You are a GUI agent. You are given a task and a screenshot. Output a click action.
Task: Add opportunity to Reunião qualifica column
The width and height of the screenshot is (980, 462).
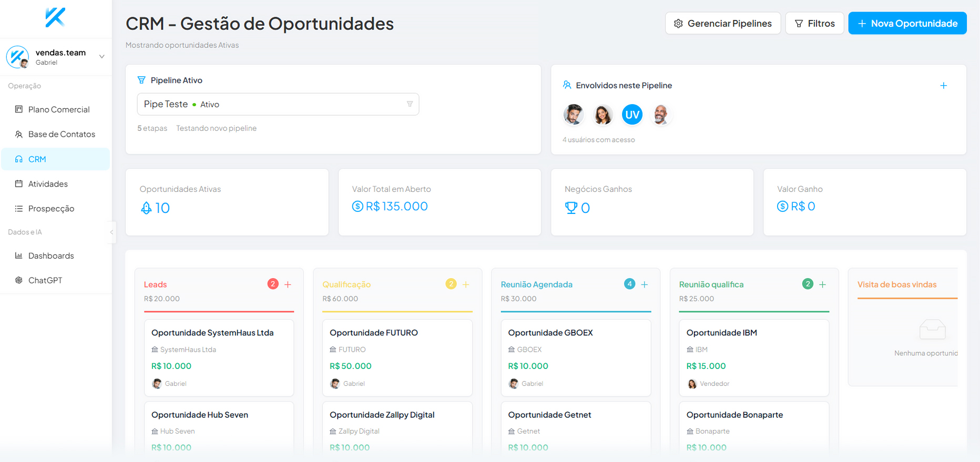click(x=823, y=284)
